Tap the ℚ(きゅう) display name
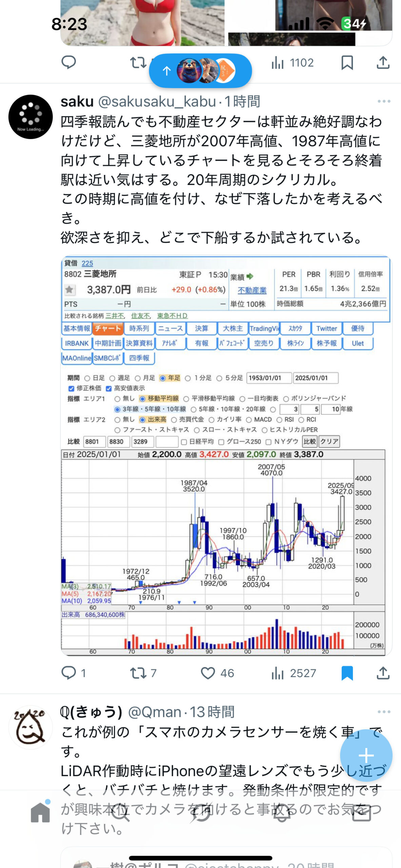 point(92,712)
